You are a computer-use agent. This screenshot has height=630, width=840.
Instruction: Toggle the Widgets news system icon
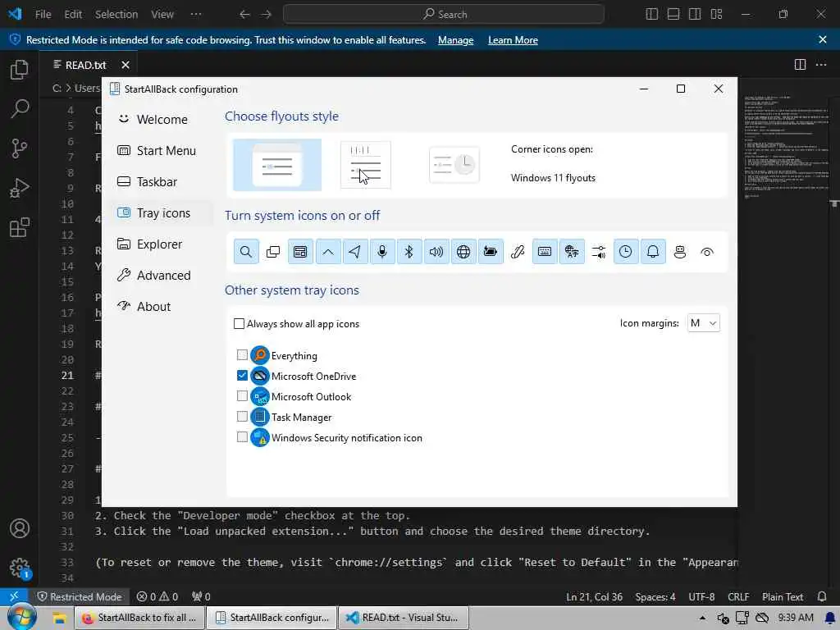(300, 252)
